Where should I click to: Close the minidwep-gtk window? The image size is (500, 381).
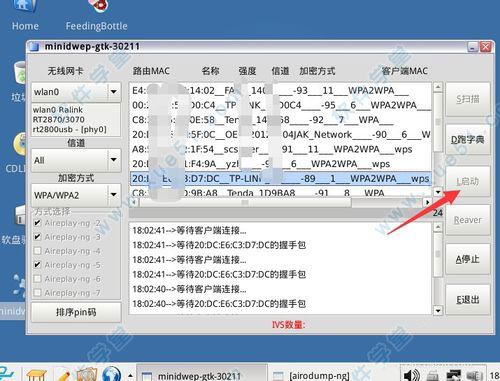[x=486, y=47]
